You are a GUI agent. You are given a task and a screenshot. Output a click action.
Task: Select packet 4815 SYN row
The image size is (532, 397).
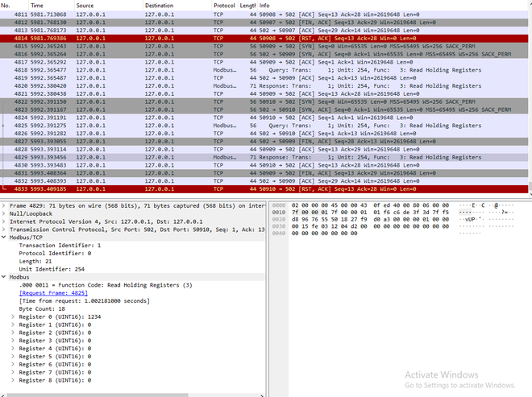(264, 46)
